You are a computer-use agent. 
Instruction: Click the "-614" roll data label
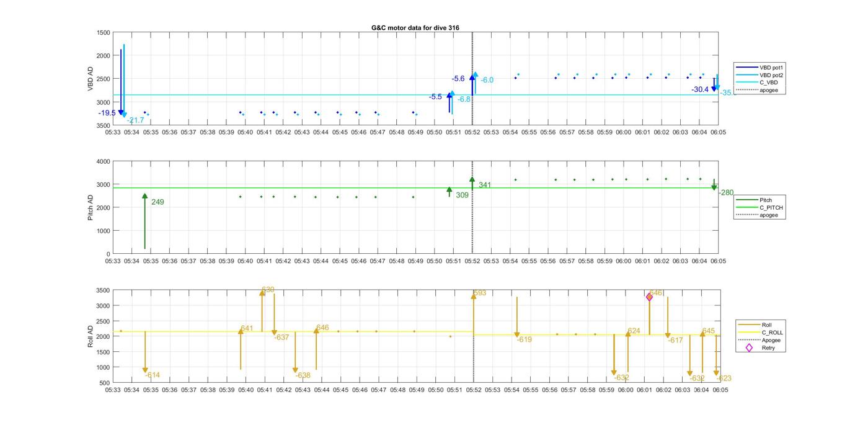pos(153,375)
